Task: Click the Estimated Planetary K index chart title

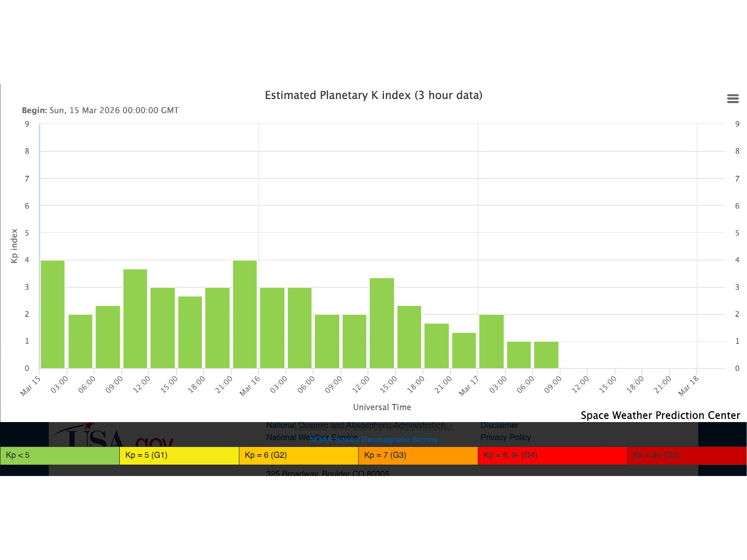Action: tap(374, 95)
